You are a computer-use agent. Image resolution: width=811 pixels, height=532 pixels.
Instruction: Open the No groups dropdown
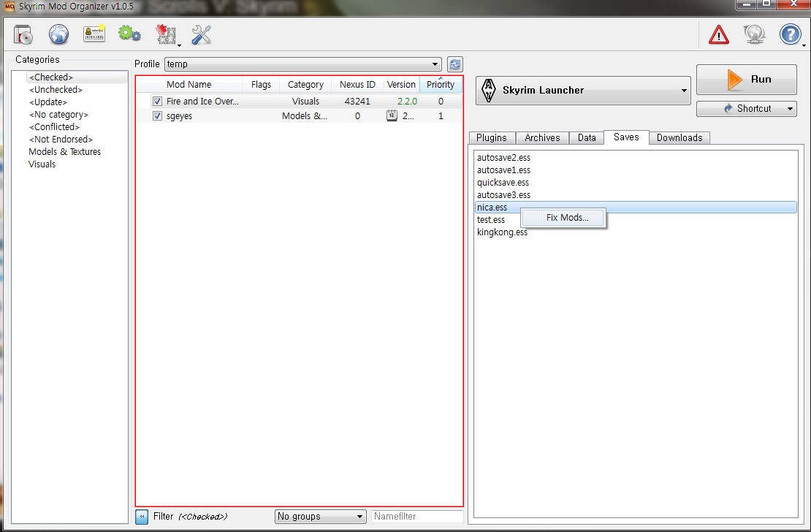pos(320,517)
